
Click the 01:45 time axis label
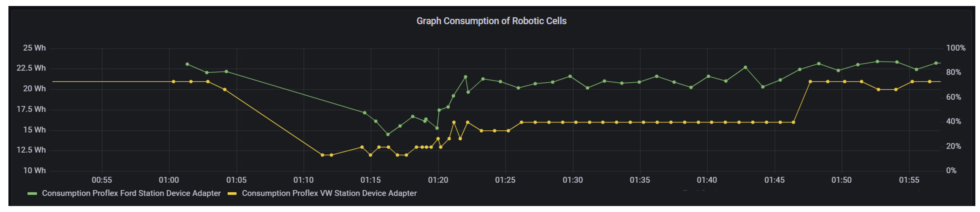click(x=774, y=180)
